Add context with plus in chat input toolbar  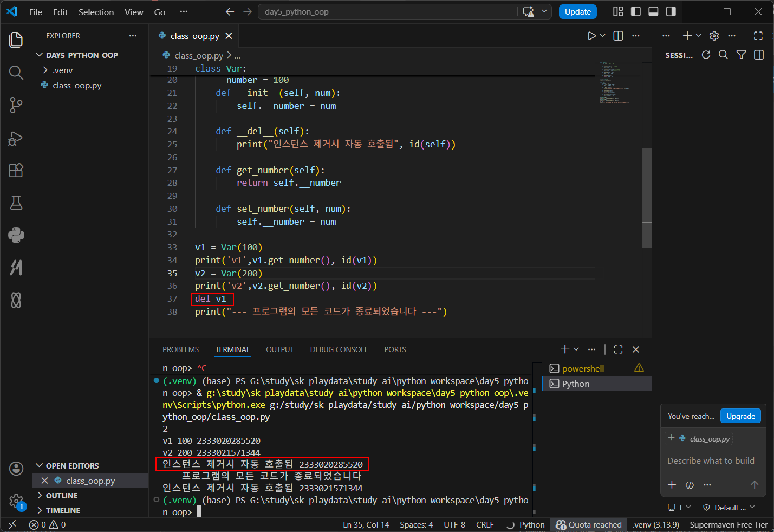coord(672,485)
